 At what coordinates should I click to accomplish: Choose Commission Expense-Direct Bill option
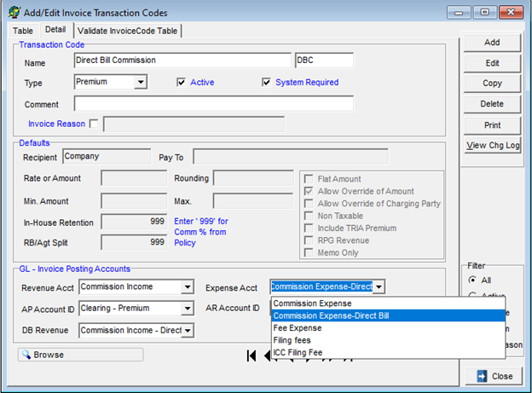point(388,315)
